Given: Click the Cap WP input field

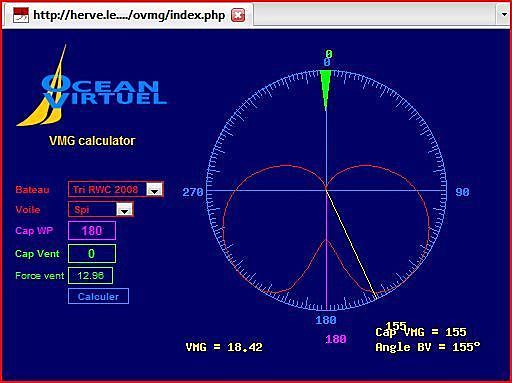Looking at the screenshot, I should 92,231.
